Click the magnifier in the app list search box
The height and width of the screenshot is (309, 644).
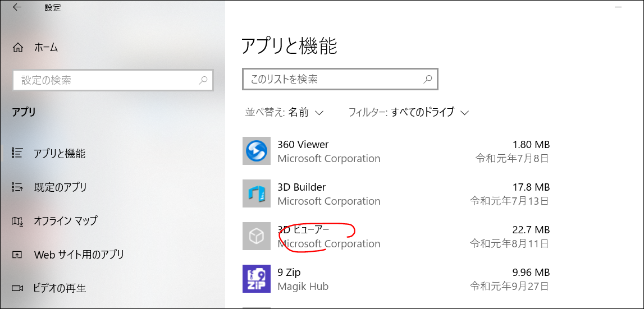[x=427, y=79]
